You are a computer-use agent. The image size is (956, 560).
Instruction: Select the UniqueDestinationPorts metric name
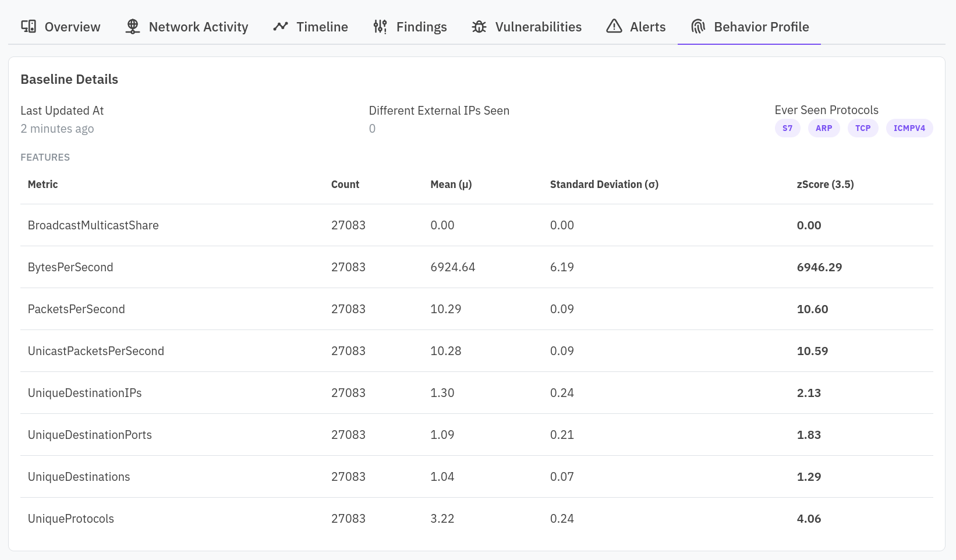pos(90,435)
